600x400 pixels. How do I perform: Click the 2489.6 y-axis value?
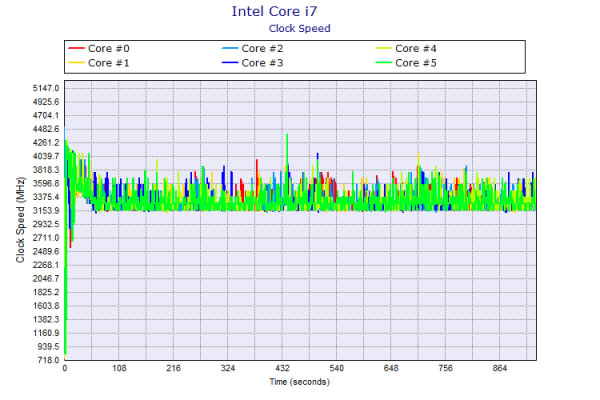(46, 251)
